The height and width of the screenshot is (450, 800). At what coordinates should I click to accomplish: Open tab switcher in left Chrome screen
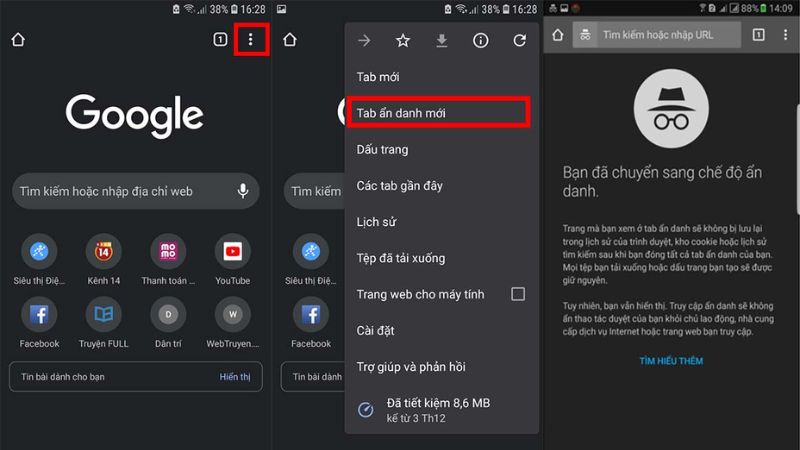pos(220,39)
